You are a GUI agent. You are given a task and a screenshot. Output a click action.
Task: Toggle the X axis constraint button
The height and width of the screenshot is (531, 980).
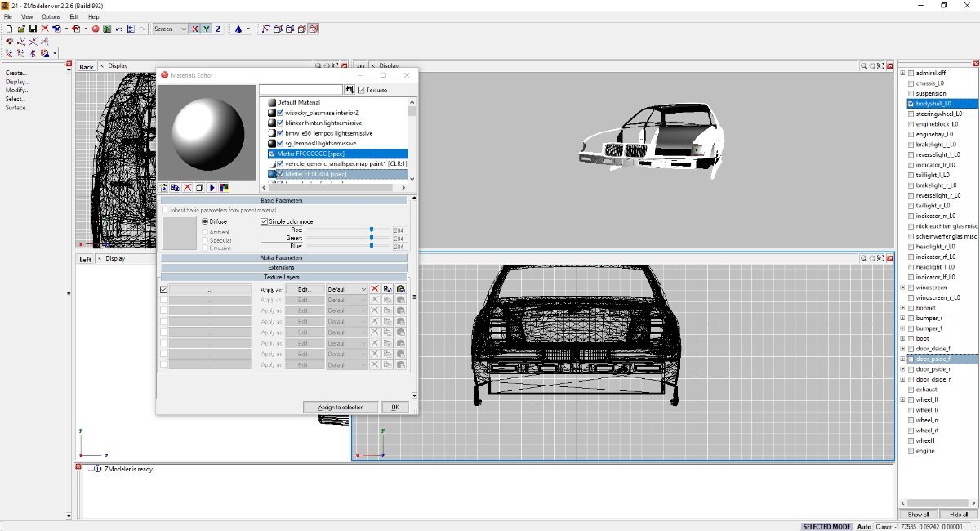click(194, 29)
